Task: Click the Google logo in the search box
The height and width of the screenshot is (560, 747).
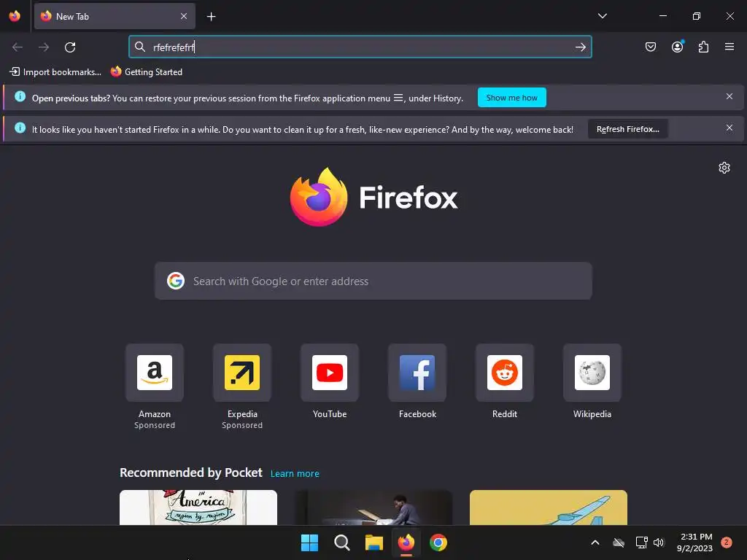Action: click(176, 281)
